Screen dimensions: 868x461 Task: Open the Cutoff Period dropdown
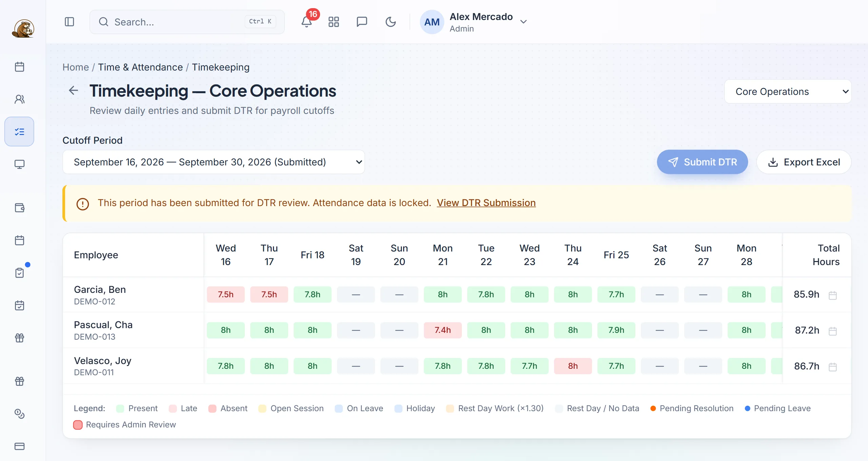[x=214, y=162]
